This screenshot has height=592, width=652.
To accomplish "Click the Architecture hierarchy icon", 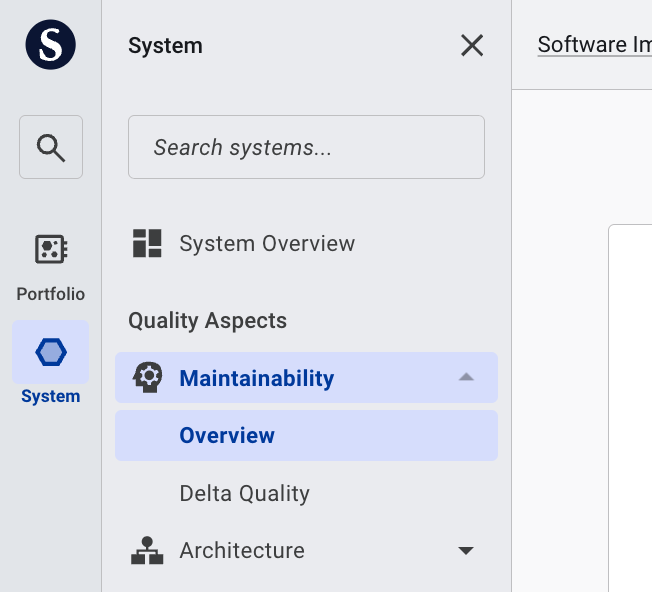I will point(147,550).
